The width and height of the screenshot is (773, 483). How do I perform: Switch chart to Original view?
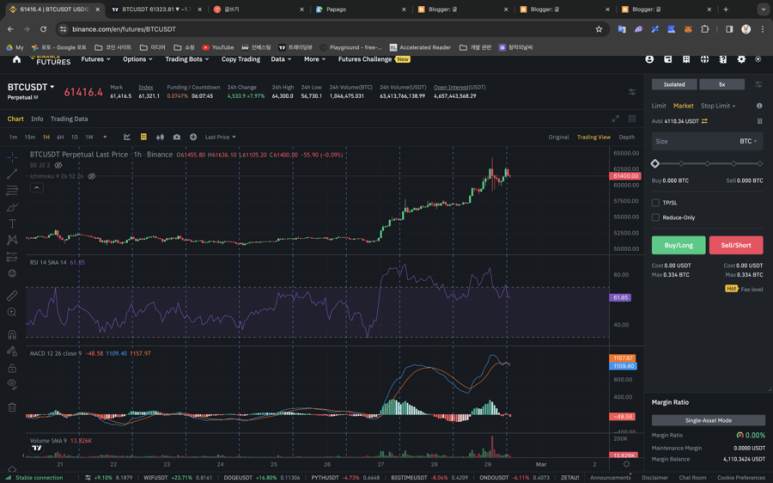559,137
